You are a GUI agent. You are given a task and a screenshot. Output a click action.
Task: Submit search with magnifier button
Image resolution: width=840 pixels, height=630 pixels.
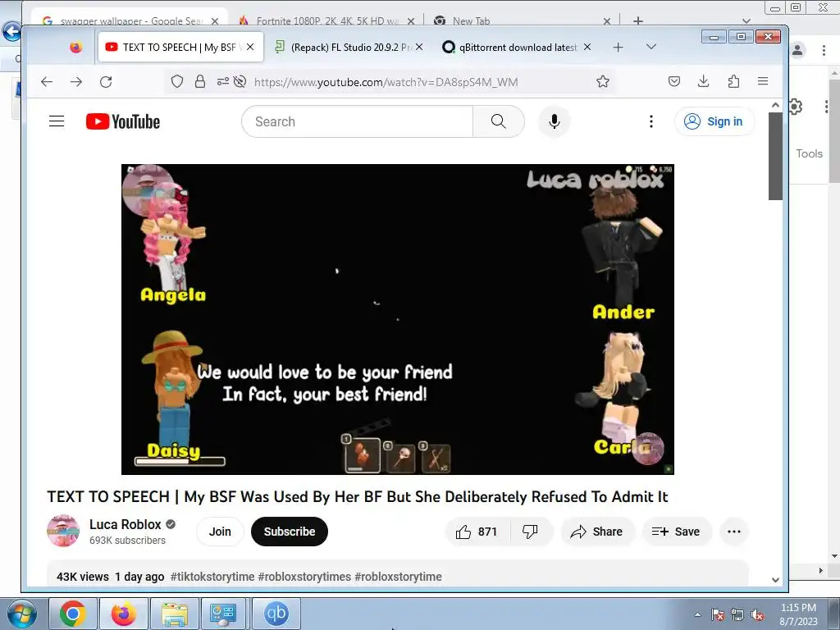click(498, 121)
